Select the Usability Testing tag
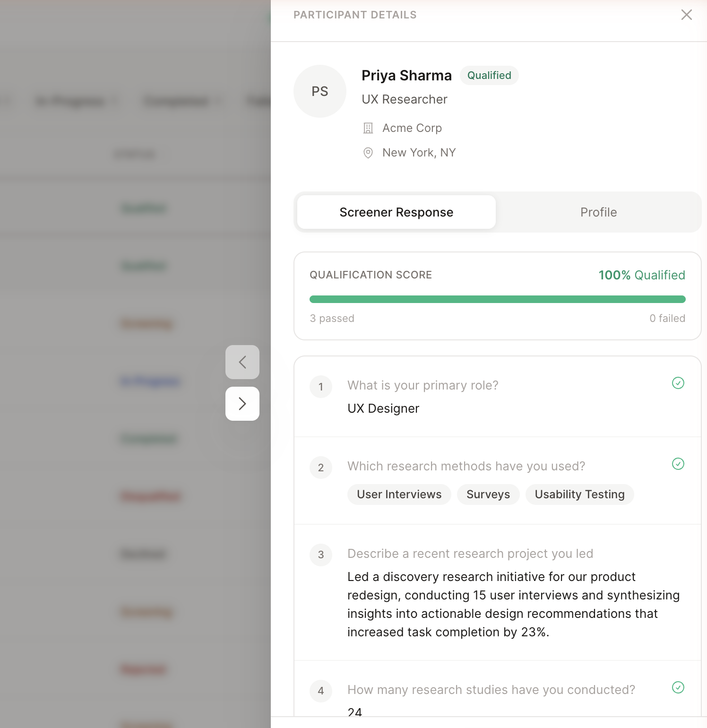 pyautogui.click(x=579, y=494)
